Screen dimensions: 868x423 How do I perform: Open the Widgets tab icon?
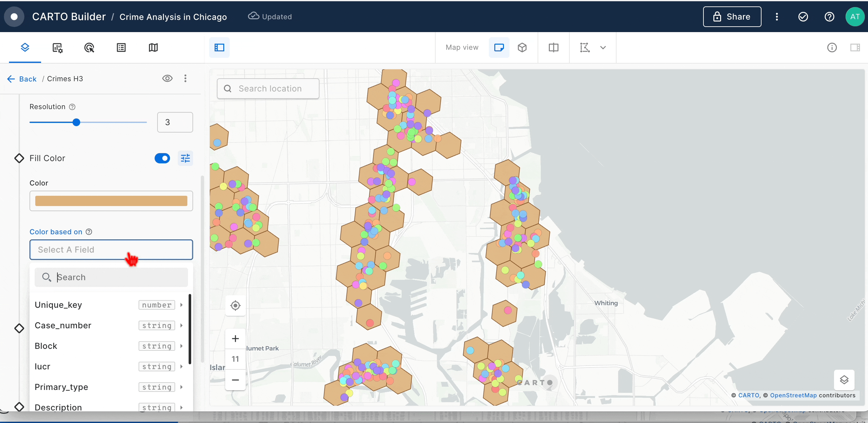point(57,47)
